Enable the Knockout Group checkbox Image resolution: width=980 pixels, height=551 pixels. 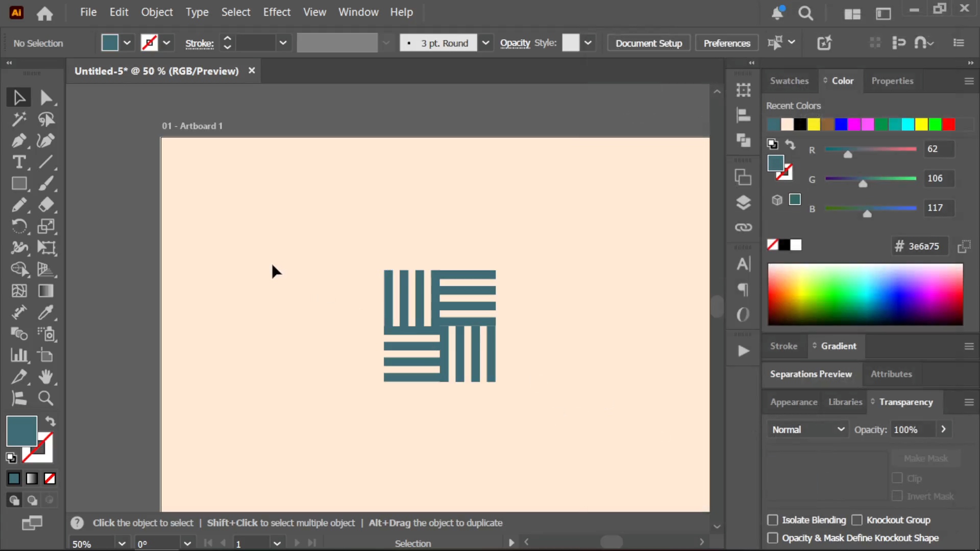tap(857, 520)
